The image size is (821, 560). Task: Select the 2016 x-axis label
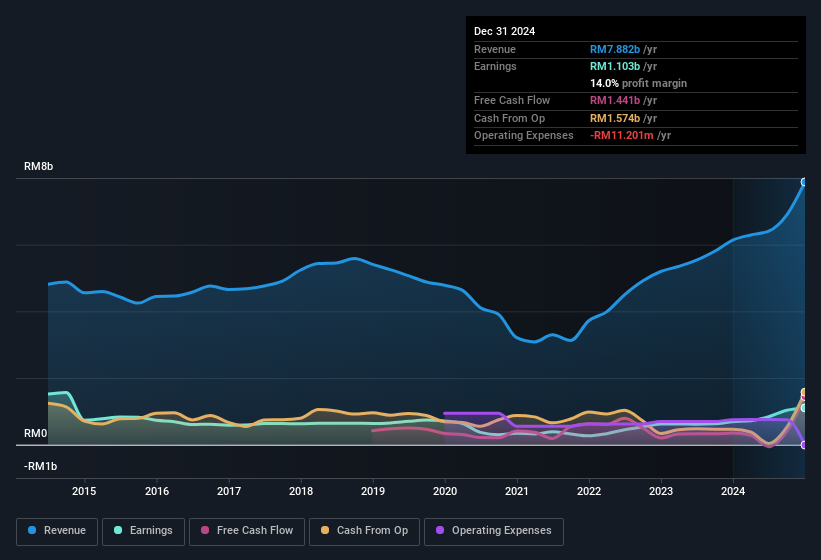click(157, 491)
